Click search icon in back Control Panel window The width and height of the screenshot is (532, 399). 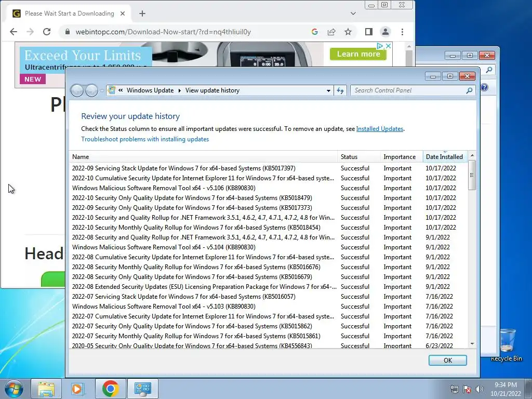click(x=489, y=70)
